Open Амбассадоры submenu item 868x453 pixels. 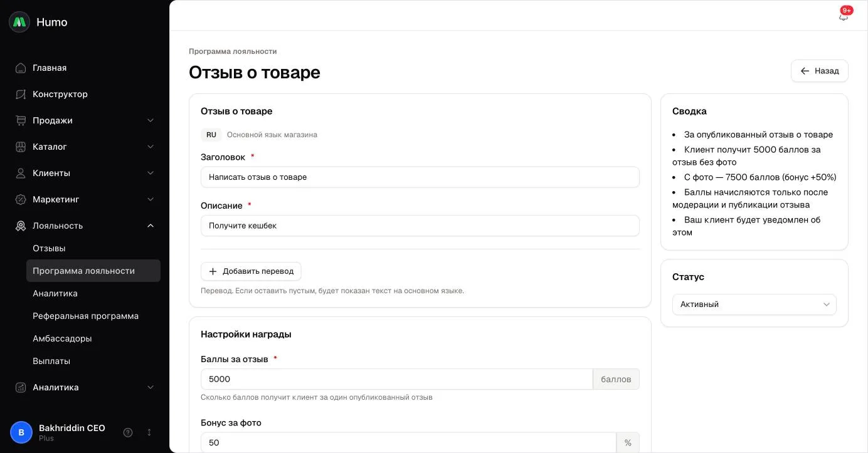tap(93, 338)
